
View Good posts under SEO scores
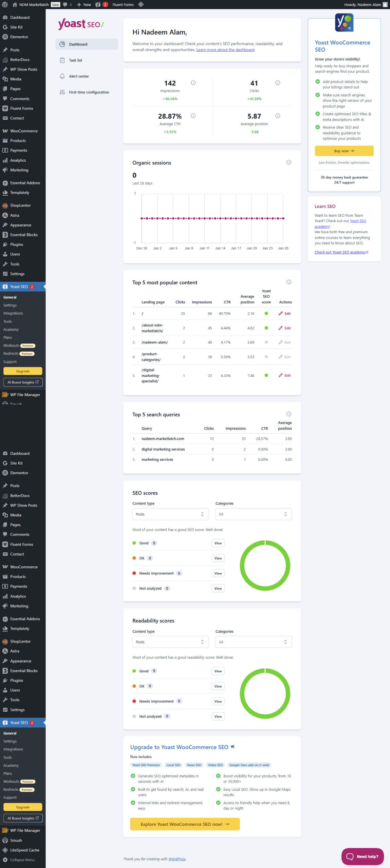[x=218, y=543]
